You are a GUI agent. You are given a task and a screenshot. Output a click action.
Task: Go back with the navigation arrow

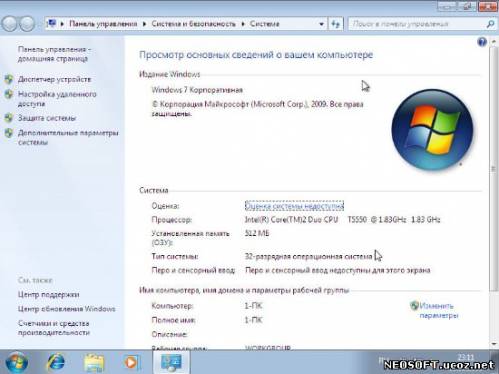(9, 24)
